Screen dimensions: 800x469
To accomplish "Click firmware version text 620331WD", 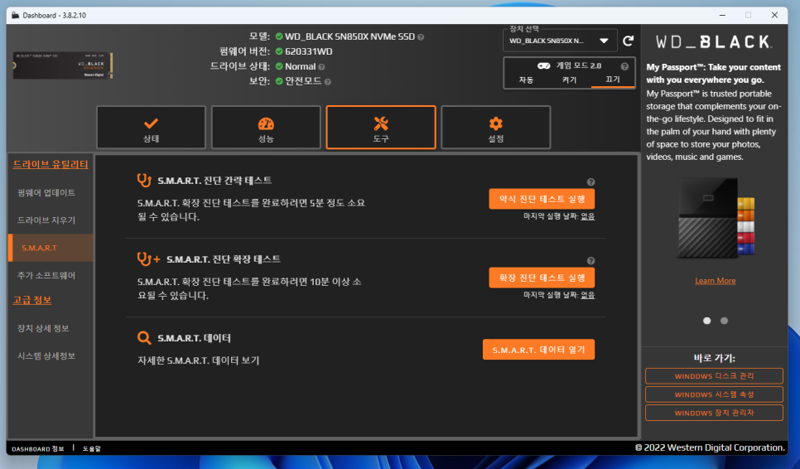I will pos(309,52).
